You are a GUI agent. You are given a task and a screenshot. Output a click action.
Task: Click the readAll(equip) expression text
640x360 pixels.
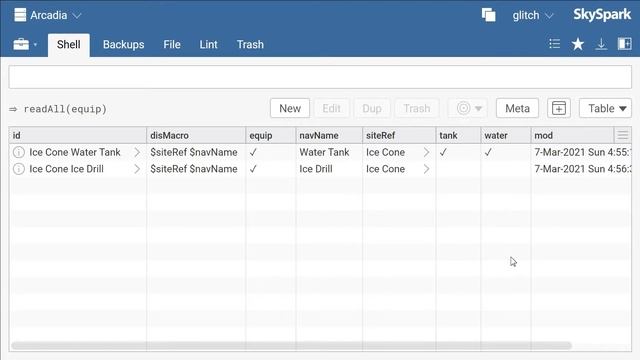tap(65, 109)
